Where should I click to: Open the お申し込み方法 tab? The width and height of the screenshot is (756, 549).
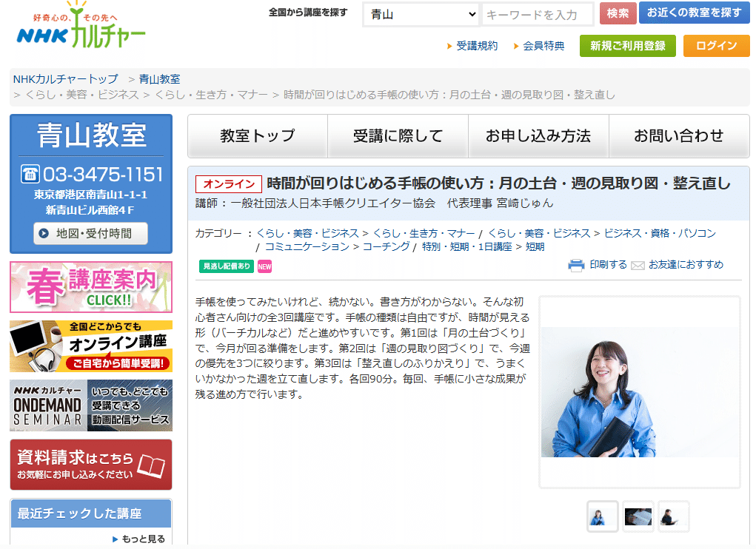coord(538,136)
